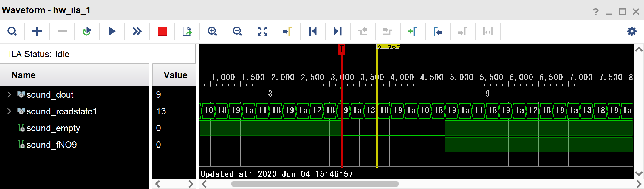Expand the sound_dout signal bus

[x=9, y=94]
